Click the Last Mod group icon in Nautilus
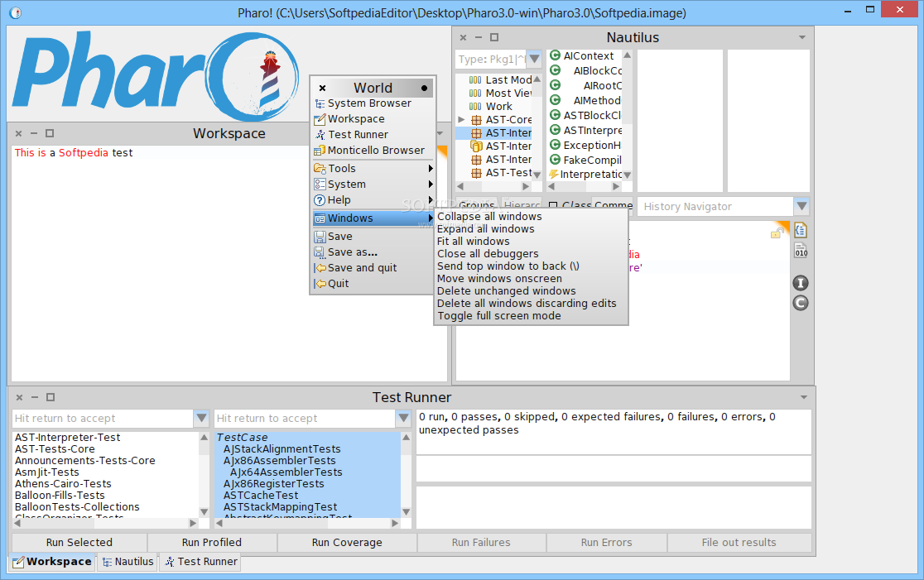 coord(475,80)
